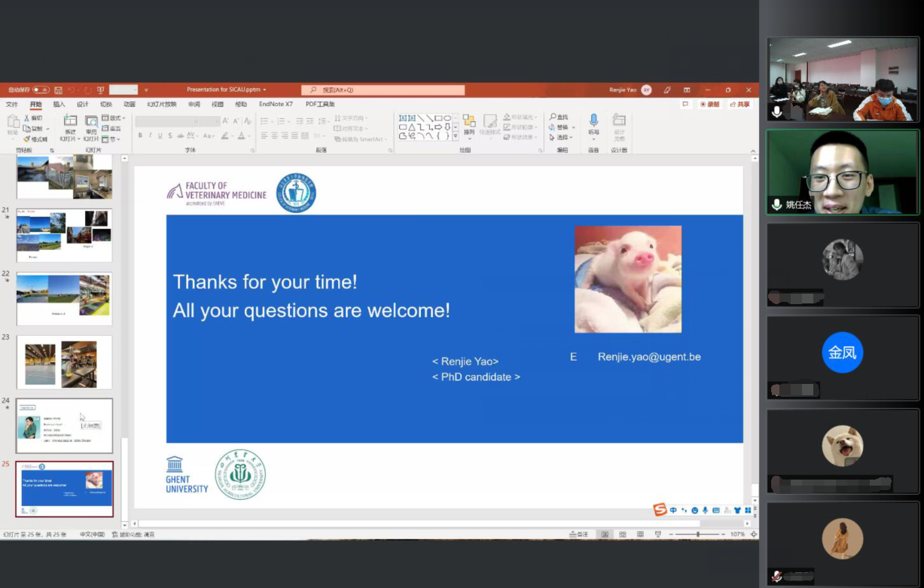Click the Save icon in quick access toolbar
This screenshot has height=588, width=924.
(x=58, y=90)
